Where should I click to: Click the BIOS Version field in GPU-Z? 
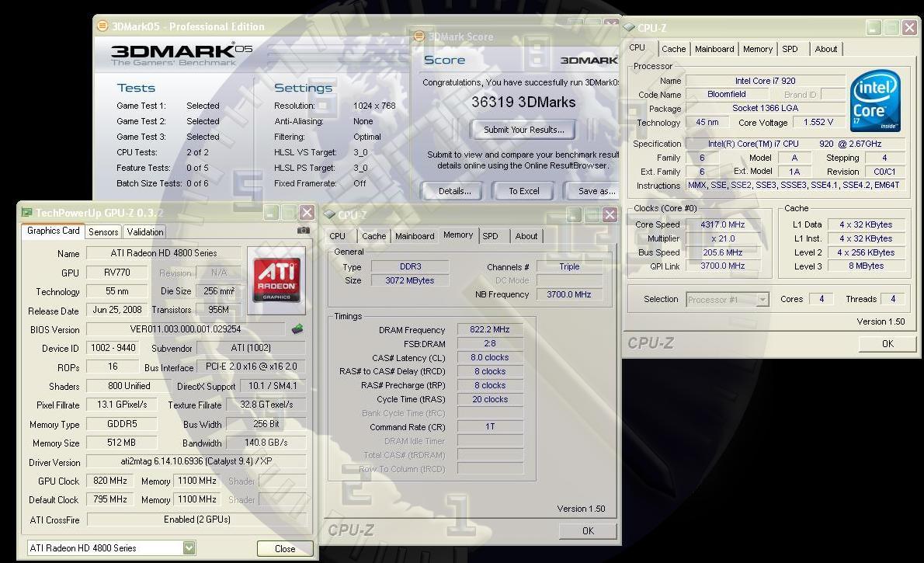186,329
